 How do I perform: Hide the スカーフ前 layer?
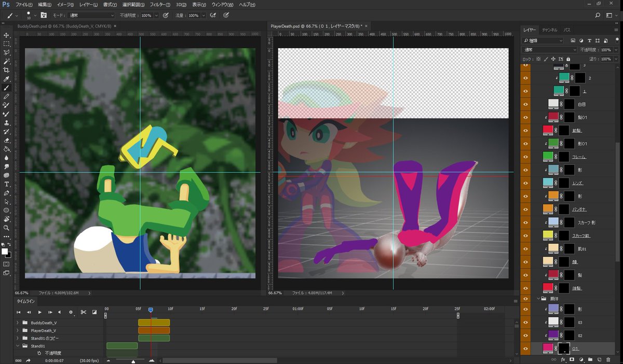pyautogui.click(x=525, y=235)
